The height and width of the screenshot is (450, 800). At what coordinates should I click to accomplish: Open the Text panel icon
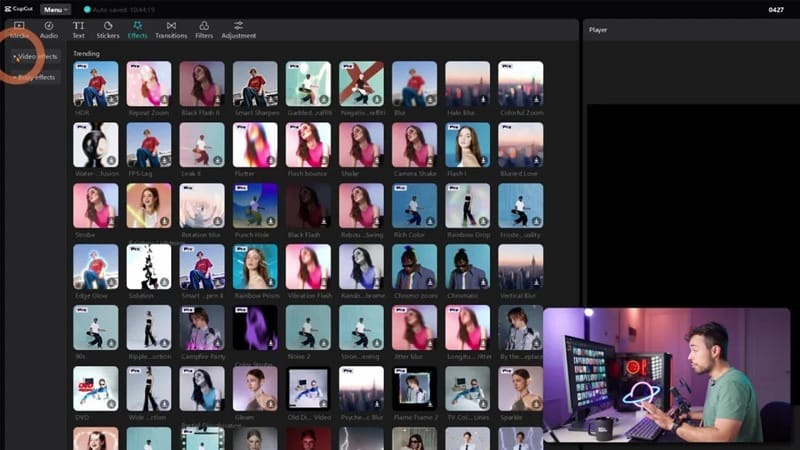pyautogui.click(x=78, y=26)
